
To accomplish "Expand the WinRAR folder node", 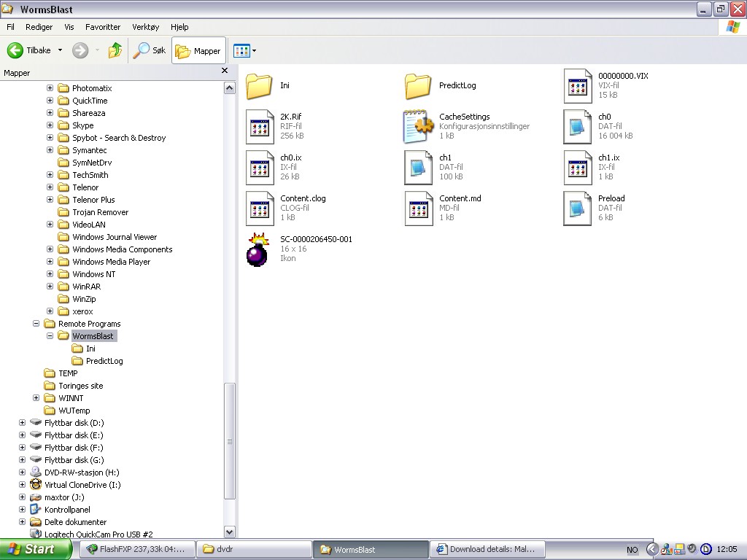I will pos(50,286).
